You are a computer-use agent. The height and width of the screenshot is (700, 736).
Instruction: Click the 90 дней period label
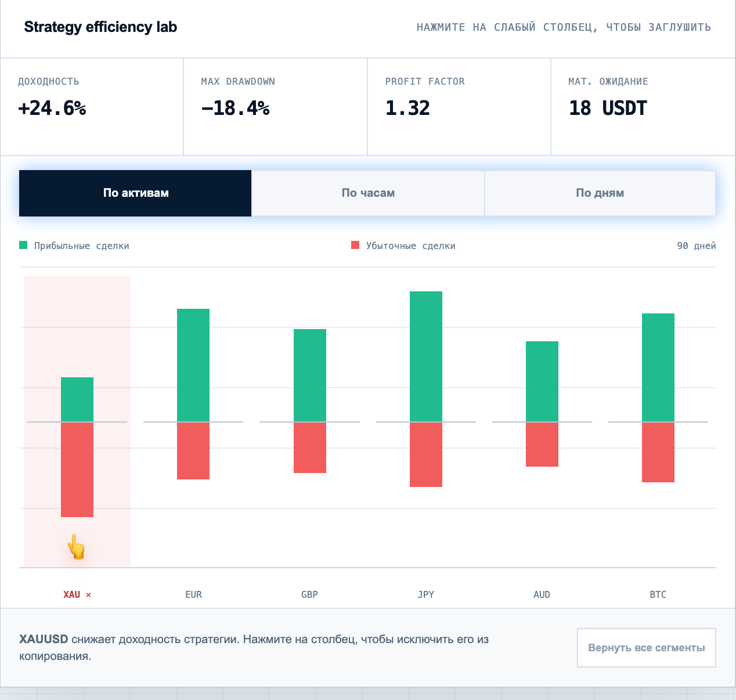coord(697,246)
